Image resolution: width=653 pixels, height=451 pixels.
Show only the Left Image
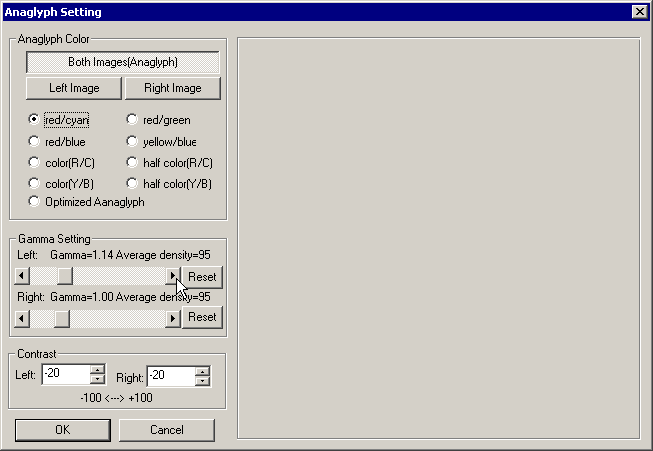(x=74, y=88)
